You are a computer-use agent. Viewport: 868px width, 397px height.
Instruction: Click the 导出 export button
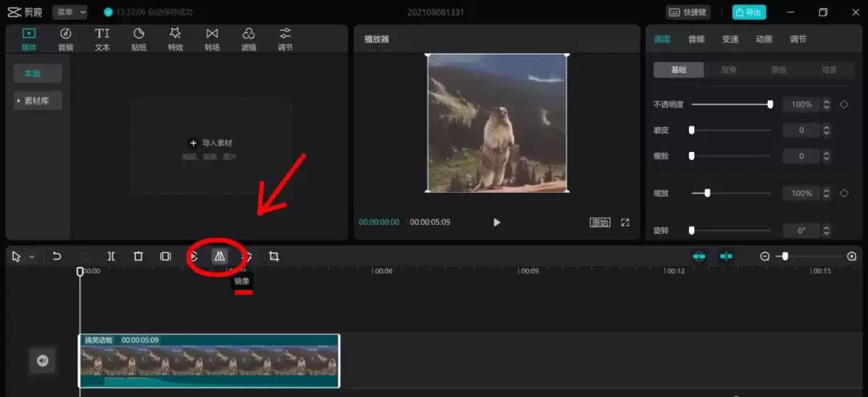[749, 12]
